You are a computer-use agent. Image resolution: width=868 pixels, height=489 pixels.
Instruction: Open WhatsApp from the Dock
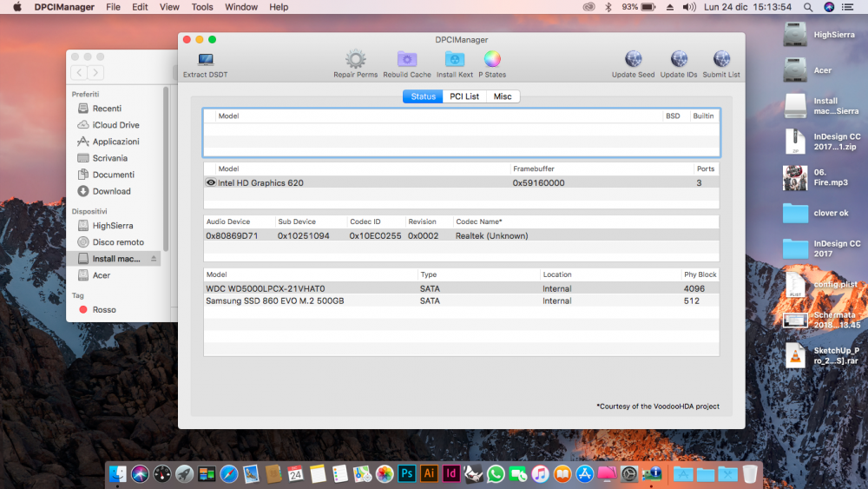click(496, 474)
